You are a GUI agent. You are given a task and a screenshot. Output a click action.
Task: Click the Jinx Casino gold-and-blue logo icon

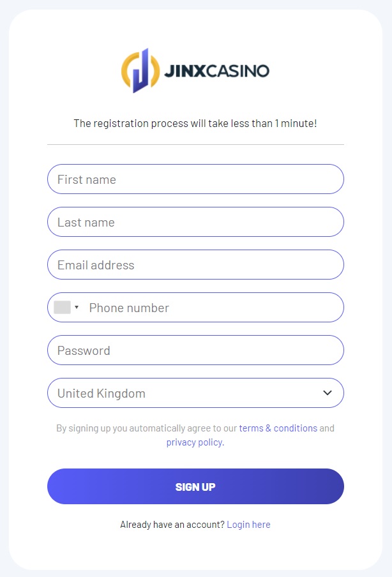pos(140,71)
